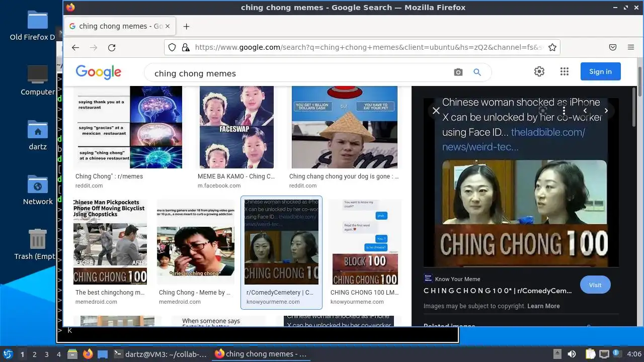
Task: Open Google Lens search in preview
Action: click(x=542, y=111)
